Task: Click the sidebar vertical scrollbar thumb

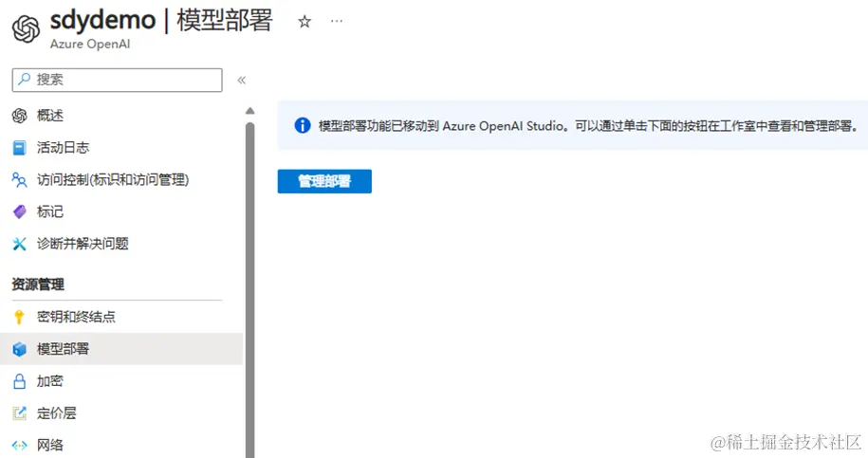Action: point(250,290)
